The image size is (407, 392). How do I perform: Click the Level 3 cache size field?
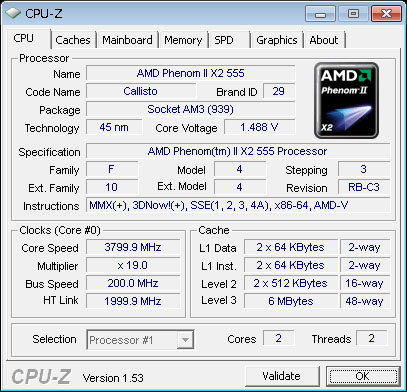[x=291, y=301]
